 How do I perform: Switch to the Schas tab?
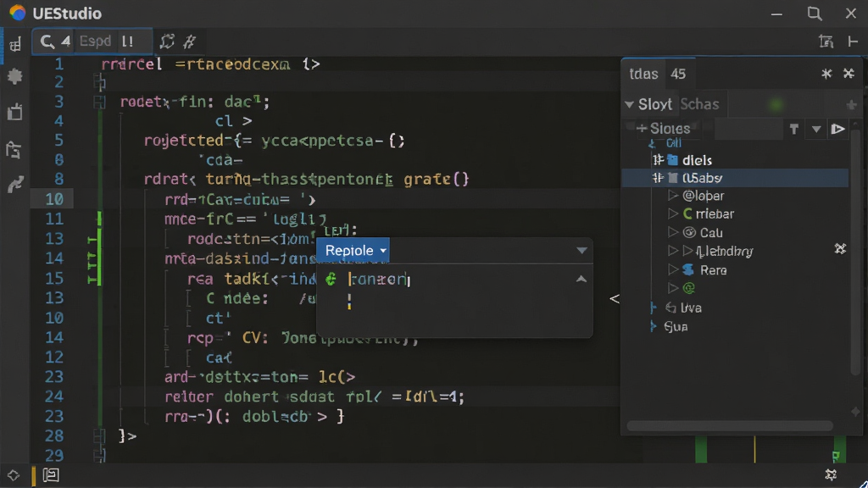[x=699, y=104]
